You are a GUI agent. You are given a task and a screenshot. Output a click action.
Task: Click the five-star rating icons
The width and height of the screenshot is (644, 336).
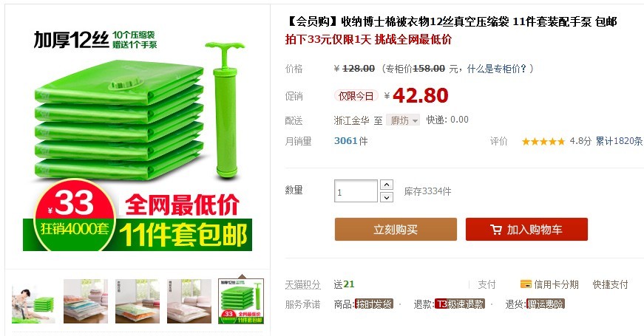click(x=543, y=142)
